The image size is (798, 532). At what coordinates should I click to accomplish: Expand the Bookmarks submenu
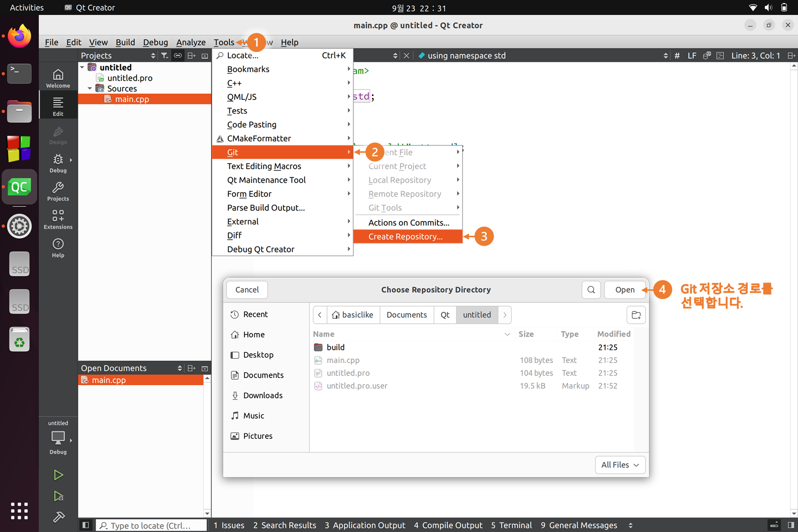282,69
